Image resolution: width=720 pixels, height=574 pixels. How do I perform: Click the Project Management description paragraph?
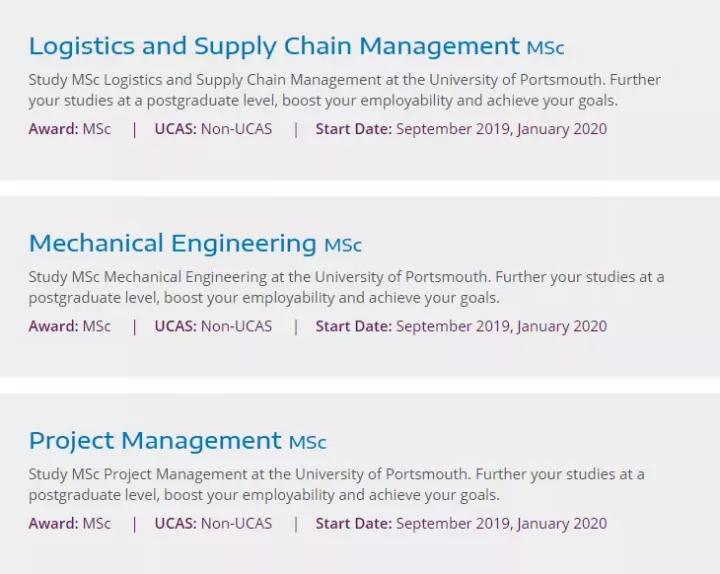[336, 484]
